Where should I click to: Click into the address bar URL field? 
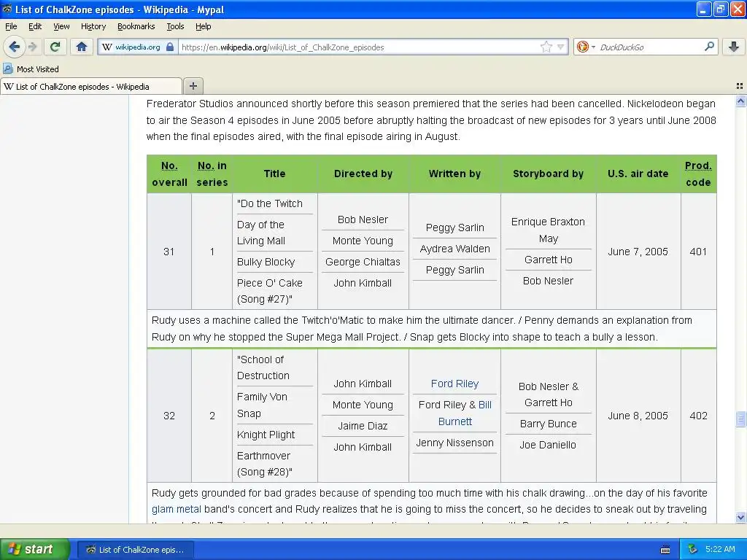click(x=360, y=47)
